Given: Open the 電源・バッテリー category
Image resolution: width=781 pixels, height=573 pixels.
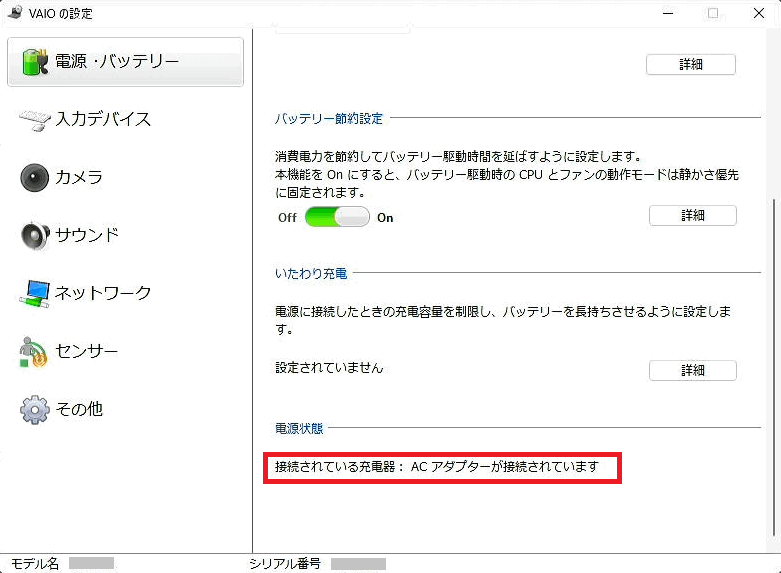Looking at the screenshot, I should [125, 62].
